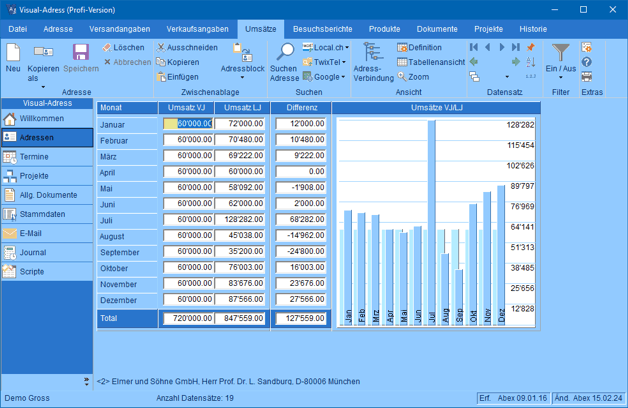Click the Jul bar in chart
Viewport: 628px width, 408px height.
[x=431, y=222]
